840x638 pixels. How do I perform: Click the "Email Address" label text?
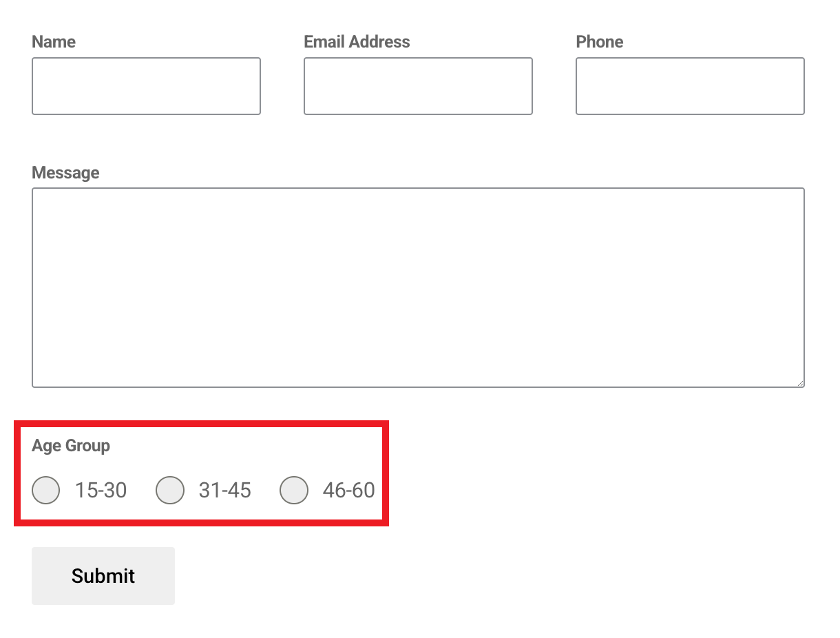click(357, 42)
